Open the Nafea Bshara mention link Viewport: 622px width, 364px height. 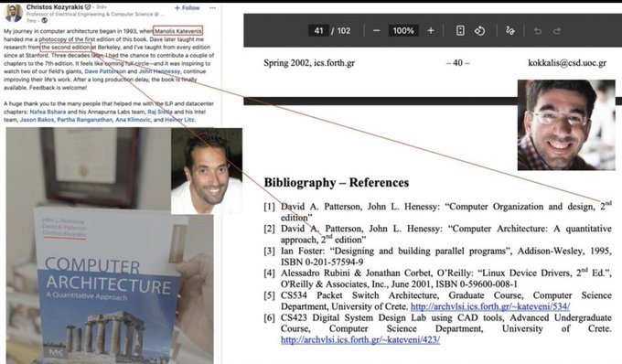coord(48,112)
